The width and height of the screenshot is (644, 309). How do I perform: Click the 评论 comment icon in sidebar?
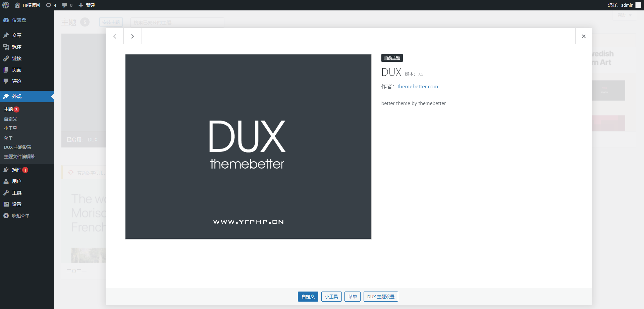click(6, 81)
